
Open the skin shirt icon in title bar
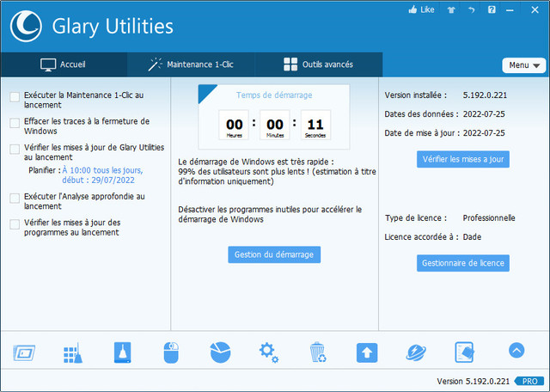[451, 9]
